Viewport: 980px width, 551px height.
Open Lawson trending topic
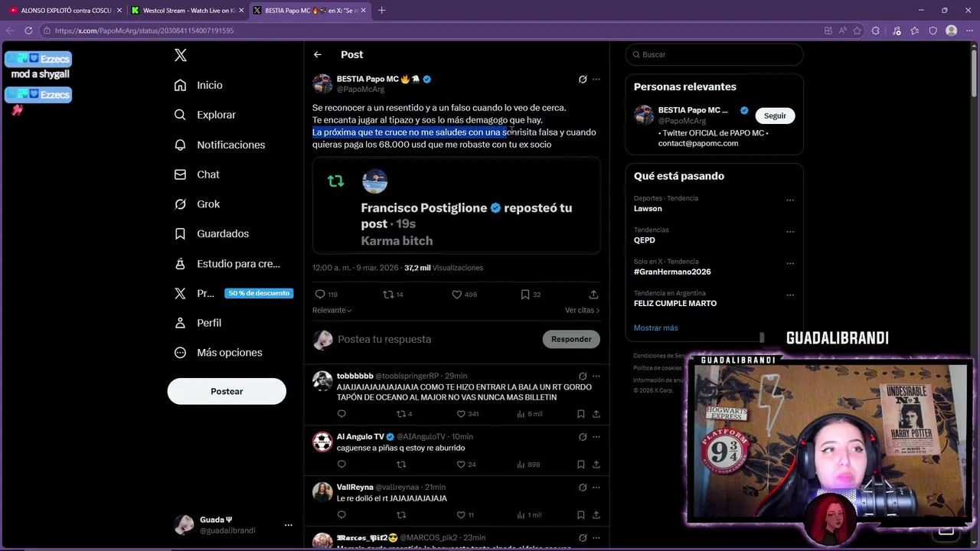point(648,208)
